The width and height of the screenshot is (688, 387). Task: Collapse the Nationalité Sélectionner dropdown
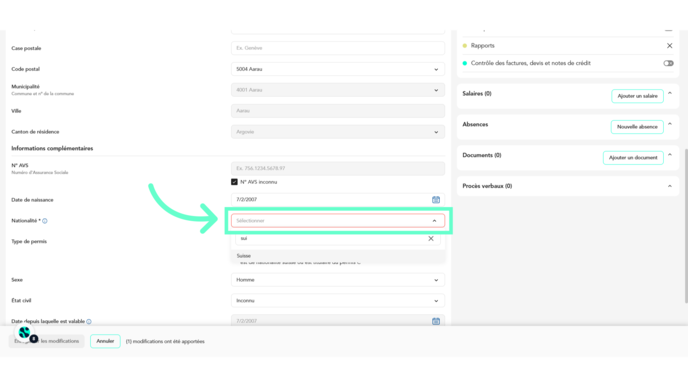click(337, 221)
